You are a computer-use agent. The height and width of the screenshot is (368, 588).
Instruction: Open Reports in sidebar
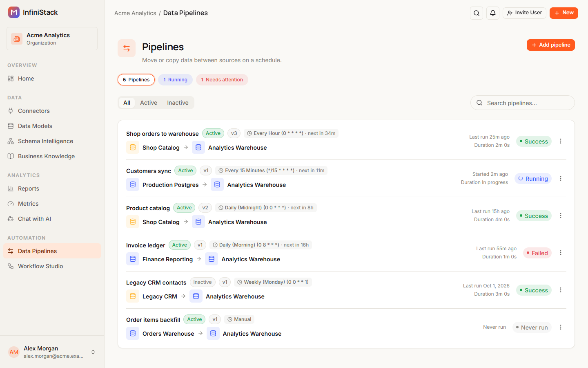pyautogui.click(x=52, y=188)
